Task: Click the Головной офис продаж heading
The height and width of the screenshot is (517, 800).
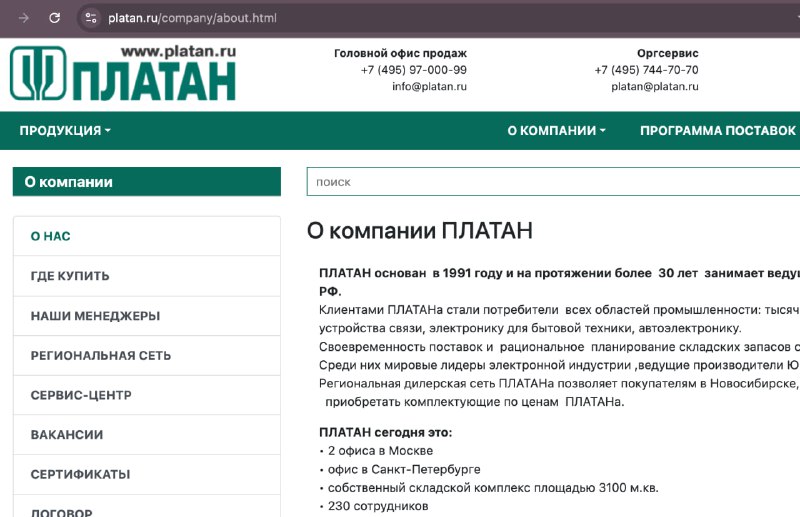Action: click(401, 53)
